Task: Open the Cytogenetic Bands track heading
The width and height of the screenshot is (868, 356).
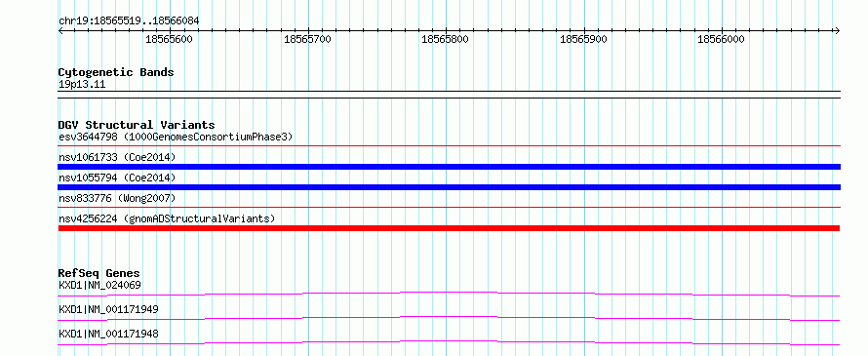Action: tap(116, 72)
